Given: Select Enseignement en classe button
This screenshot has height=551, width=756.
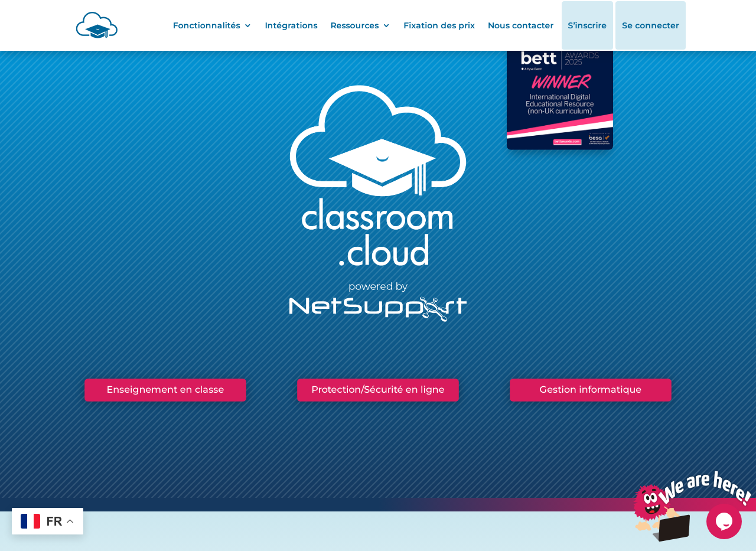Looking at the screenshot, I should pyautogui.click(x=165, y=390).
